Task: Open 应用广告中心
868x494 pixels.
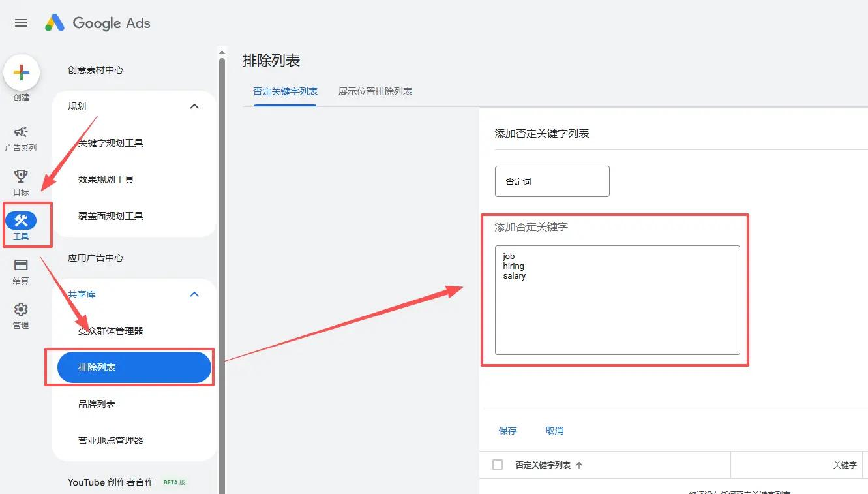Action: (x=96, y=258)
